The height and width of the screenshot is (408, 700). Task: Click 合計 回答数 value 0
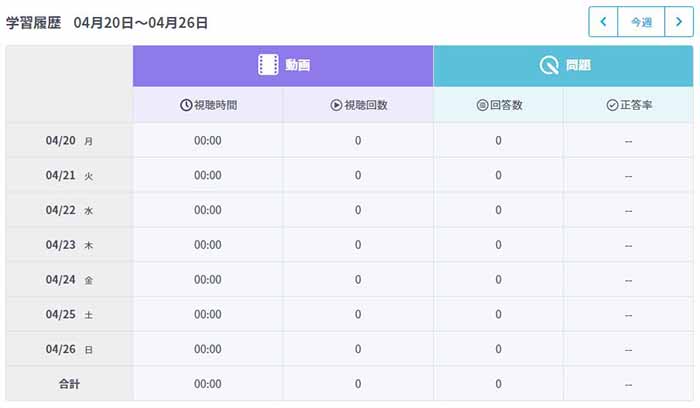[x=498, y=384]
